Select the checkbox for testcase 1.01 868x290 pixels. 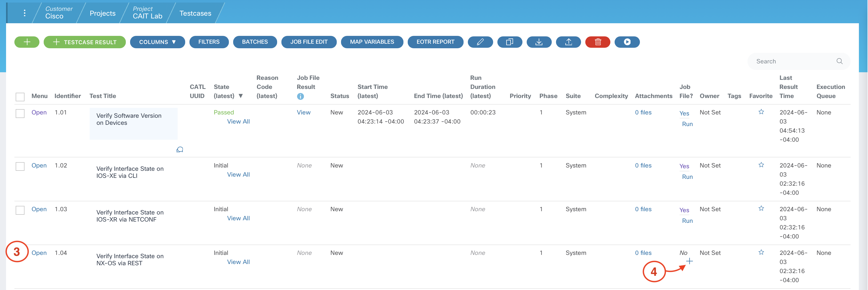[x=20, y=113]
